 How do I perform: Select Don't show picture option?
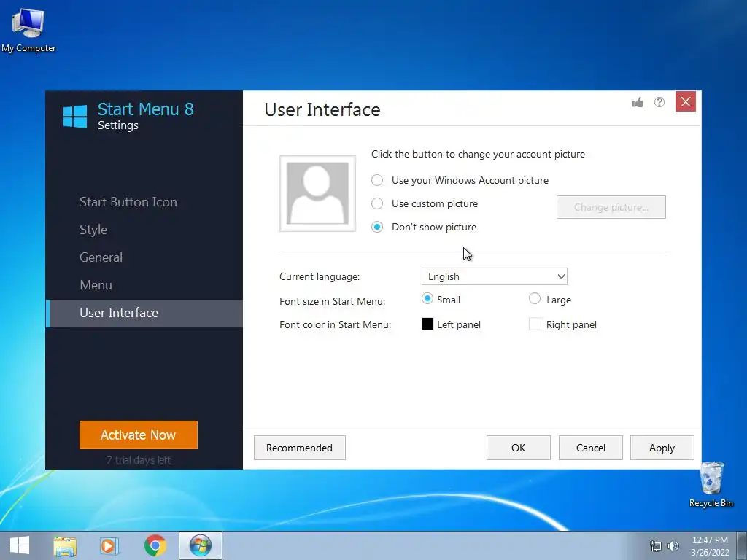[x=377, y=227]
